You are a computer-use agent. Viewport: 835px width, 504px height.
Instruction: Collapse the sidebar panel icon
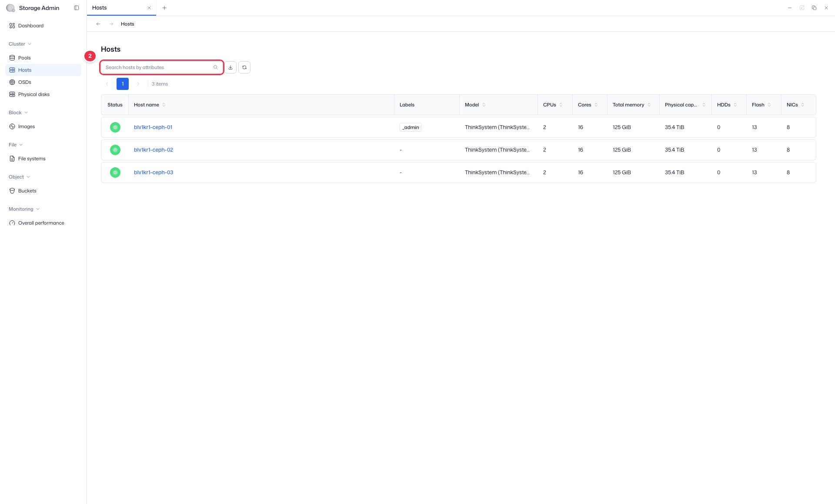77,8
